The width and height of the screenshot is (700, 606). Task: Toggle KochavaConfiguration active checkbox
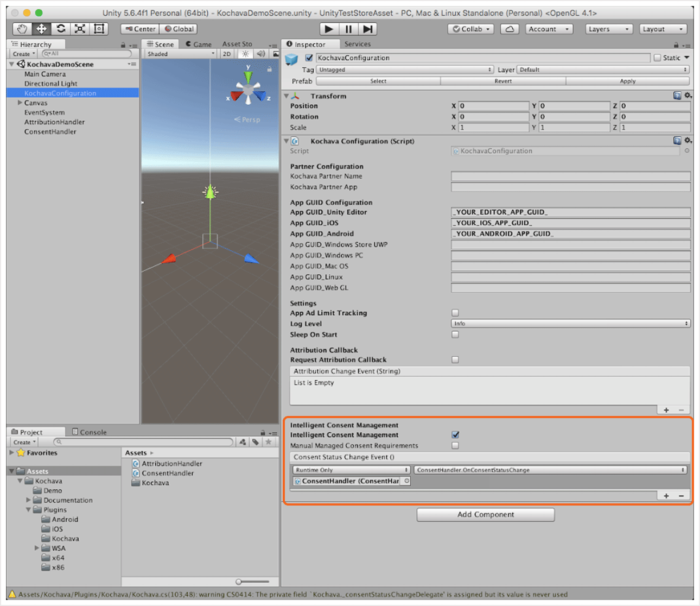(x=309, y=58)
